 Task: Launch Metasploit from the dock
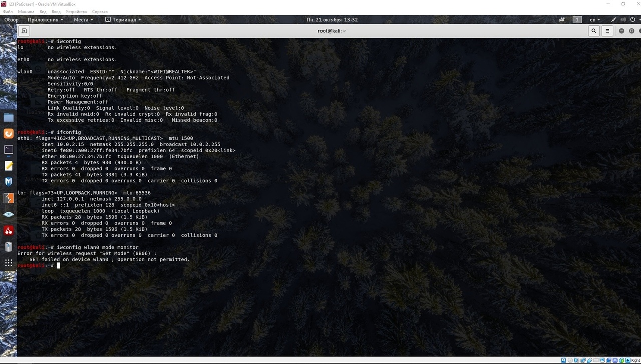click(x=9, y=182)
